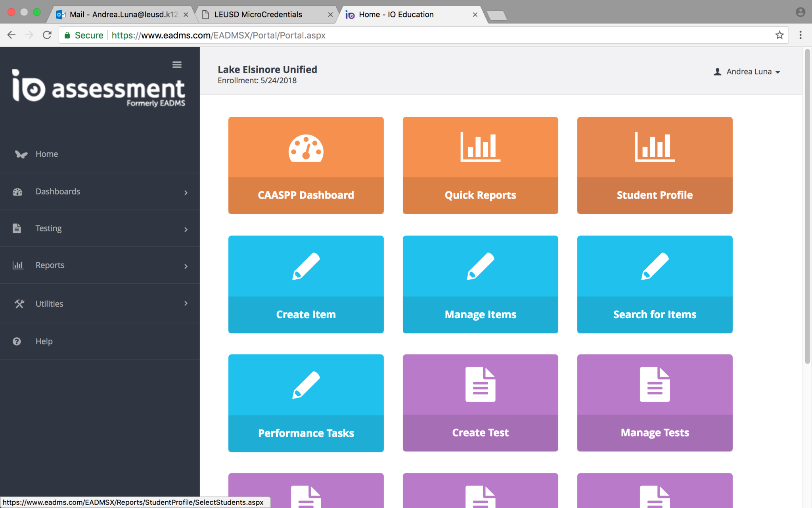Open the Manage Items tile
This screenshot has height=508, width=812.
[x=480, y=284]
